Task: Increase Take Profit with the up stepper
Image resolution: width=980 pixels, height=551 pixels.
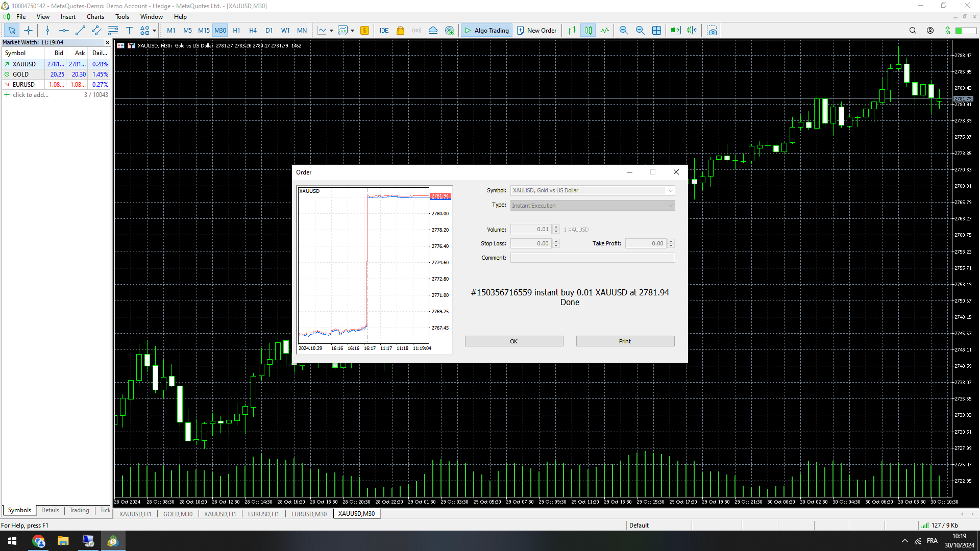Action: pyautogui.click(x=671, y=241)
